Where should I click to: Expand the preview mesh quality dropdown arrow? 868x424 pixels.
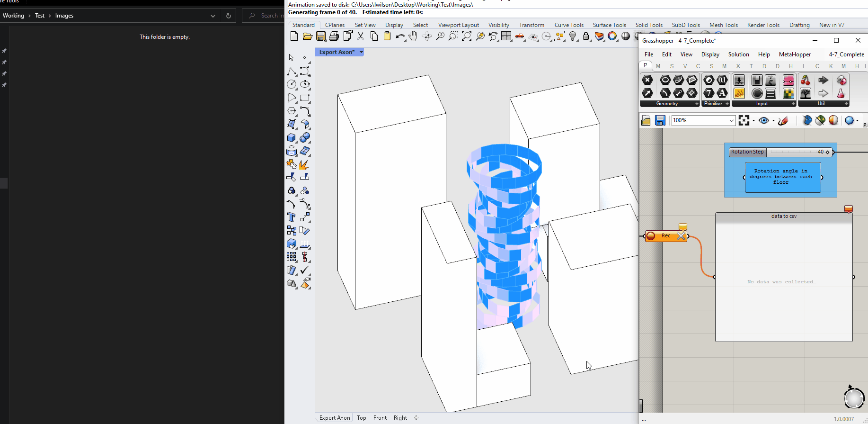[857, 120]
